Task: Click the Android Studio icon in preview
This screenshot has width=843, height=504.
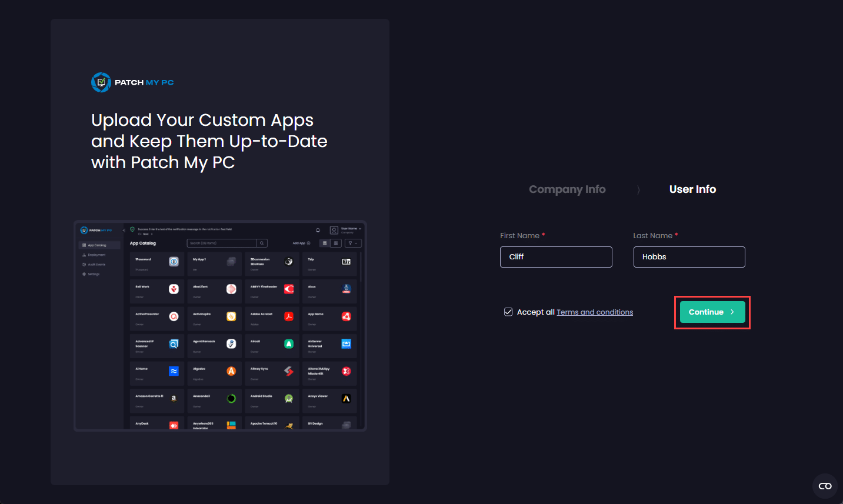Action: [289, 399]
